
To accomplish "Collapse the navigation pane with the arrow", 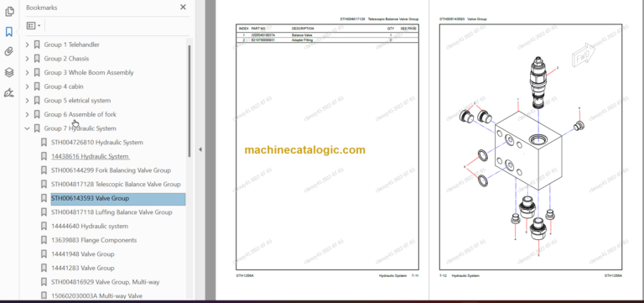I will pos(200,149).
